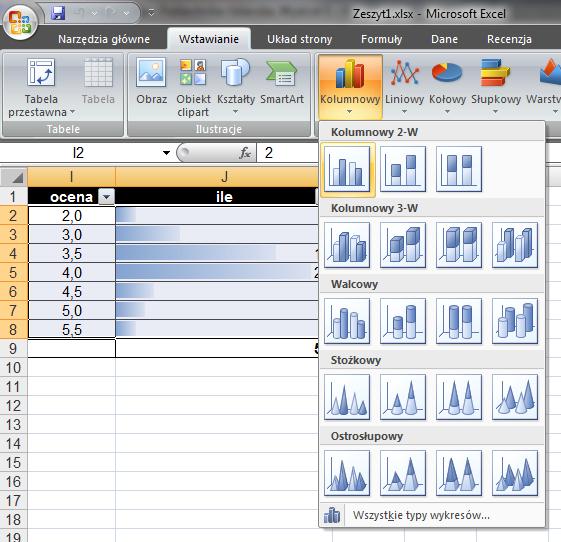Save the workbook with the floppy icon

[x=58, y=13]
